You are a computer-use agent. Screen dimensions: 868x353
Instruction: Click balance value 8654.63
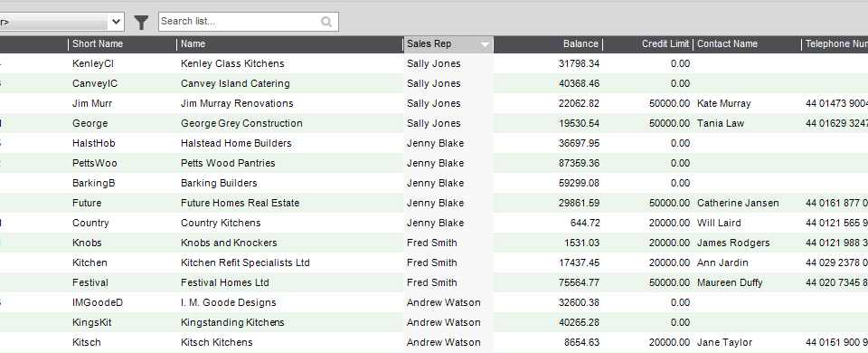pyautogui.click(x=581, y=343)
